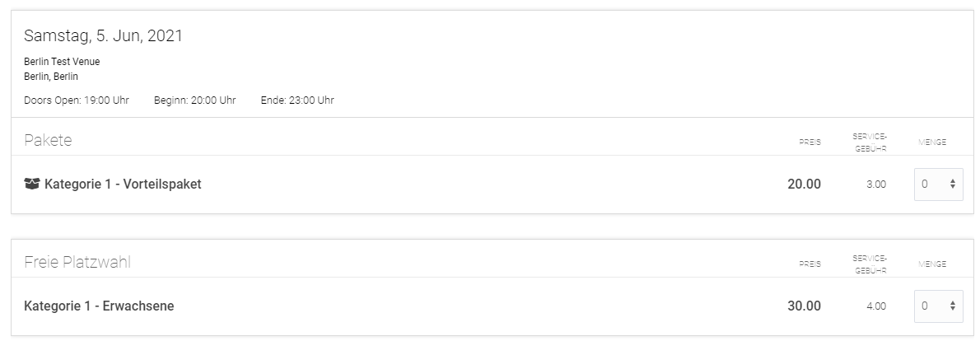
Task: Click the package box icon beside Vorteilspaket
Action: pyautogui.click(x=32, y=184)
